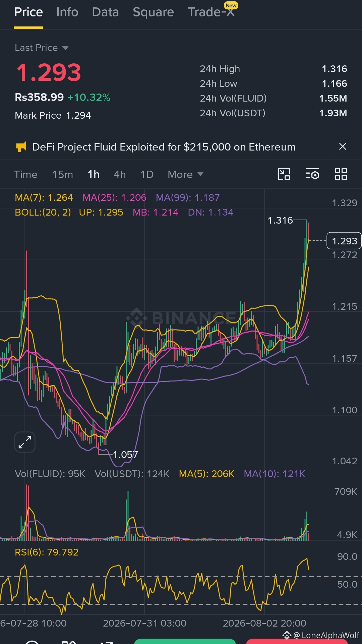362x644 pixels.
Task: Expand chart to fullscreen with arrows icon
Action: coord(25,442)
